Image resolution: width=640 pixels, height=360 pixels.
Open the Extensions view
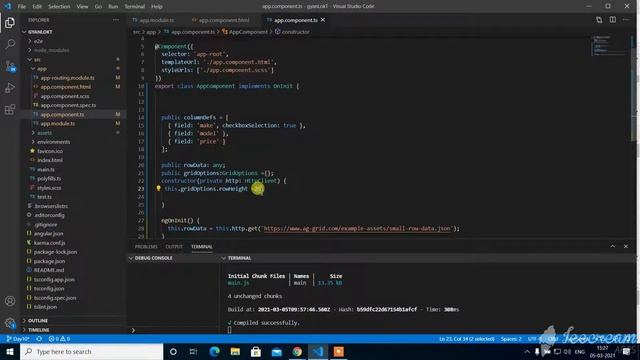[10, 109]
